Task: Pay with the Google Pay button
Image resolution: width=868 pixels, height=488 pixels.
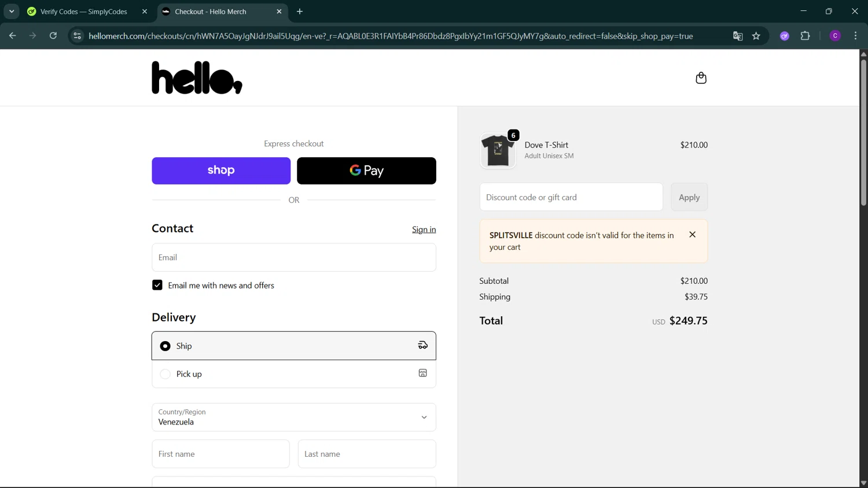Action: (x=366, y=171)
